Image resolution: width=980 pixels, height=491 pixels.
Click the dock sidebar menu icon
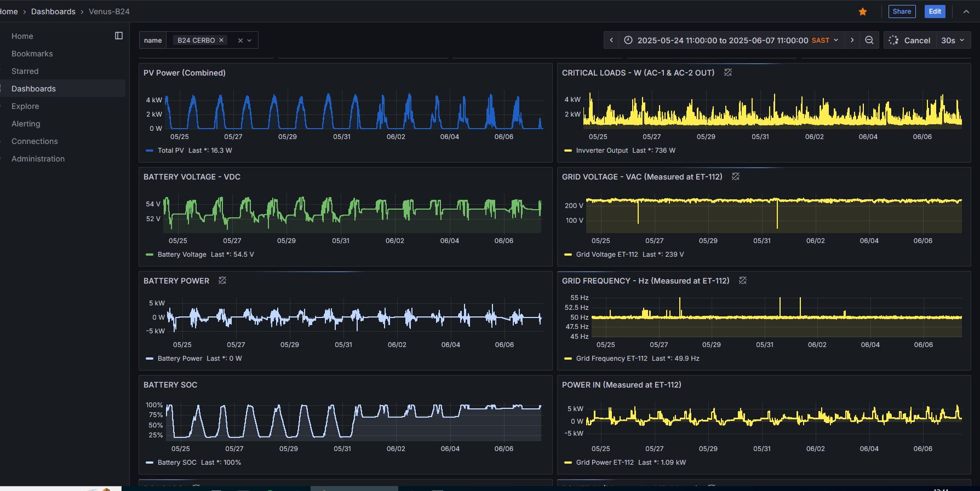point(119,36)
